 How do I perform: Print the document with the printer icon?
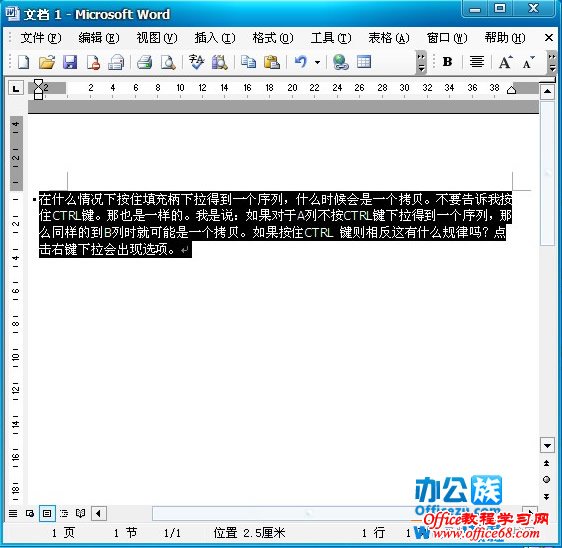pos(145,62)
